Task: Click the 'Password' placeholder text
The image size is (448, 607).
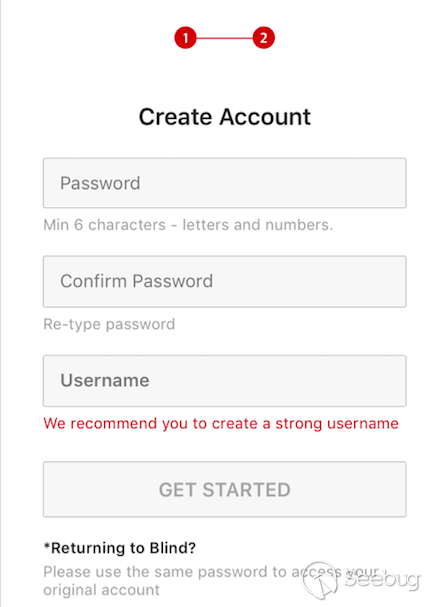Action: [100, 183]
